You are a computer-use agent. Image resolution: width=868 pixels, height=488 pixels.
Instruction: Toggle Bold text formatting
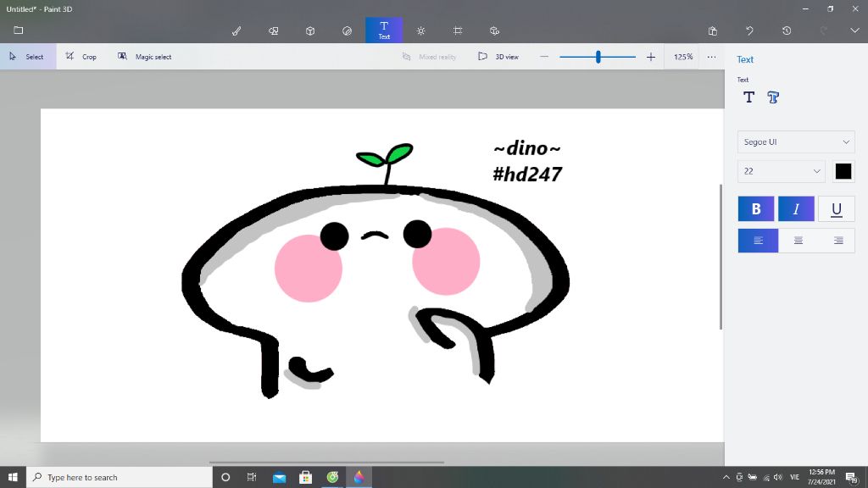point(756,209)
